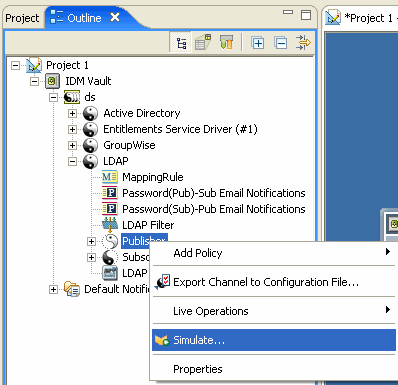Expand the Publisher channel node
This screenshot has height=385, width=398.
[x=91, y=241]
